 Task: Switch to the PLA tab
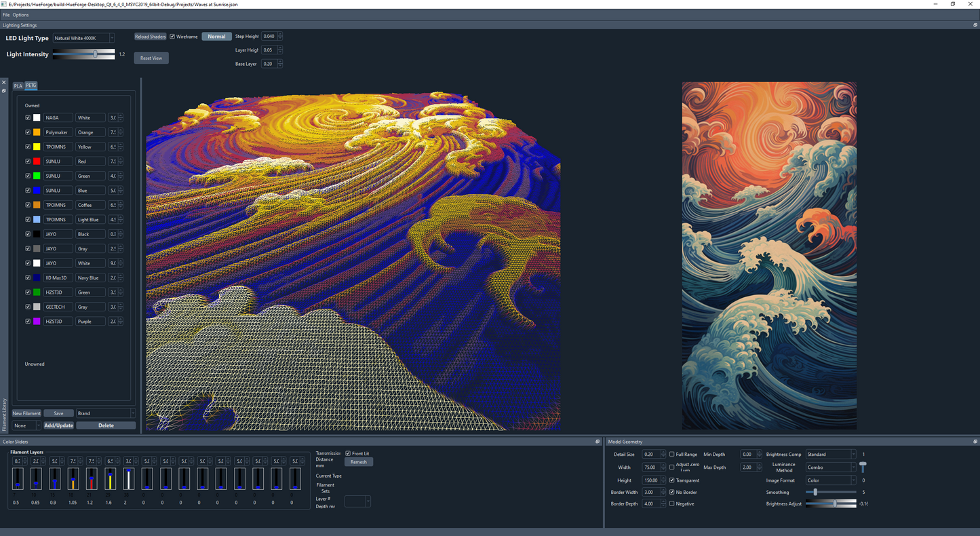point(18,85)
